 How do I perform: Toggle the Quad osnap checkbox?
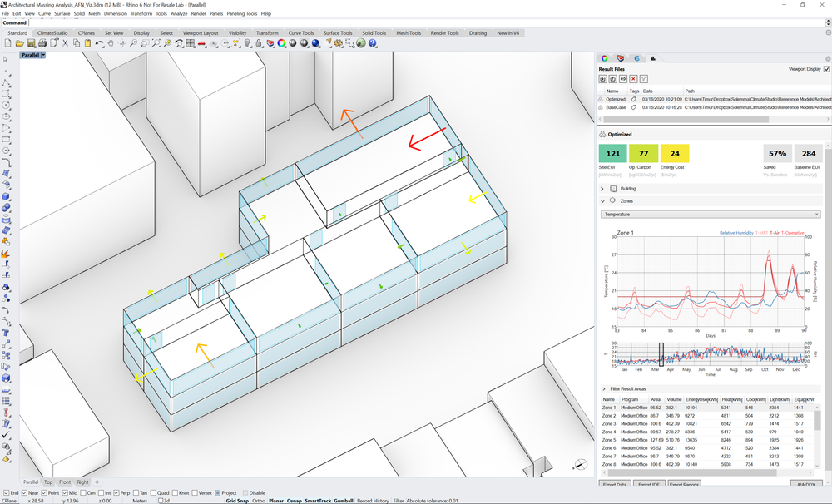(x=155, y=493)
